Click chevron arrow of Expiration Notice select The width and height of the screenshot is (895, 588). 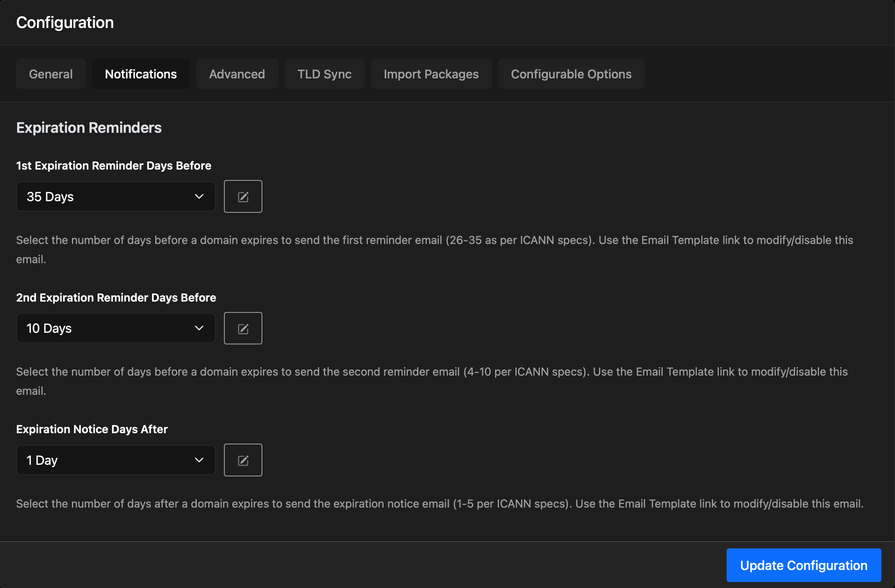pos(199,460)
